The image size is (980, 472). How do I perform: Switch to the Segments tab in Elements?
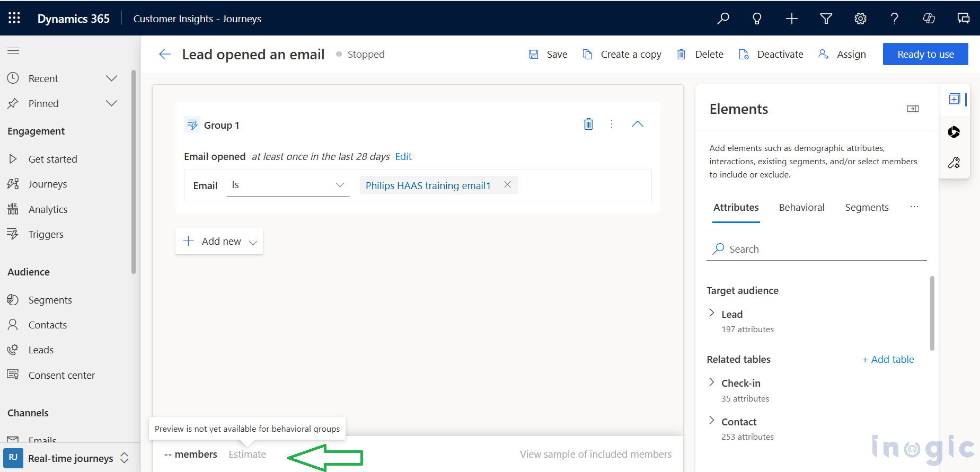point(867,208)
